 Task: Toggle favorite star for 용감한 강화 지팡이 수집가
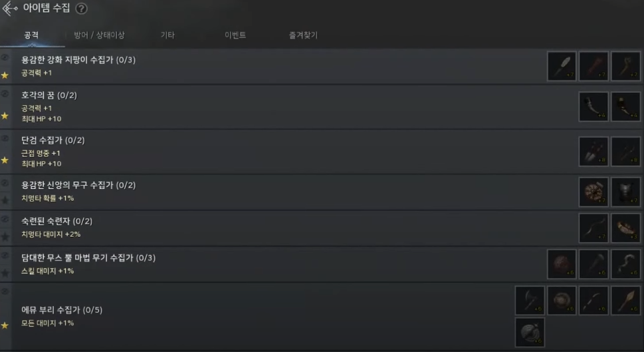coord(5,75)
